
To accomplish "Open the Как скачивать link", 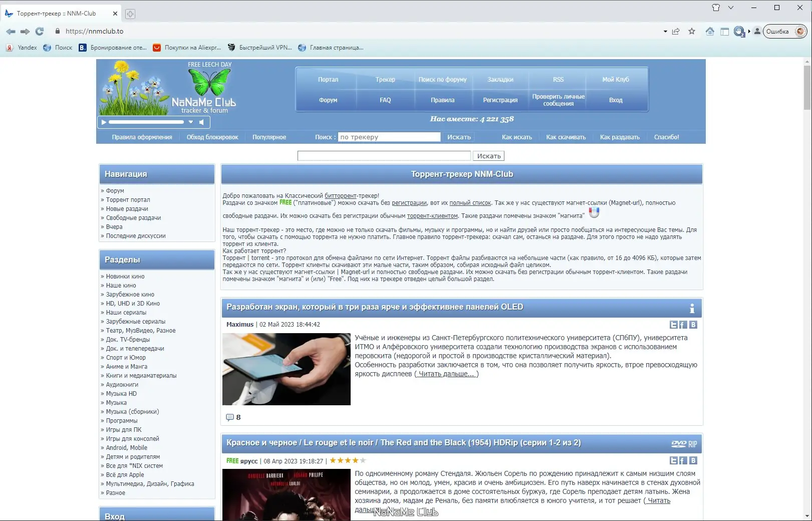I will click(x=566, y=137).
